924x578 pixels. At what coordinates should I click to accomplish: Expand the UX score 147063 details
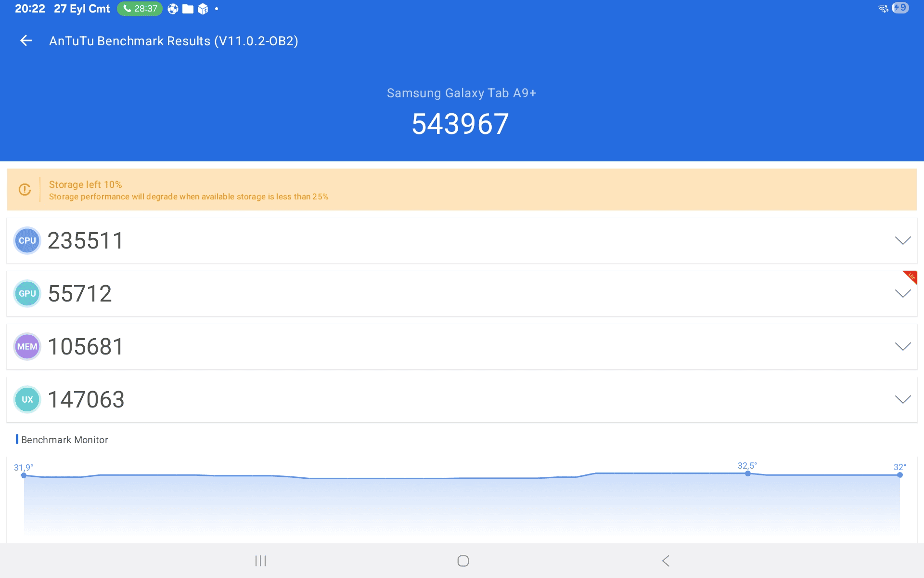click(903, 399)
